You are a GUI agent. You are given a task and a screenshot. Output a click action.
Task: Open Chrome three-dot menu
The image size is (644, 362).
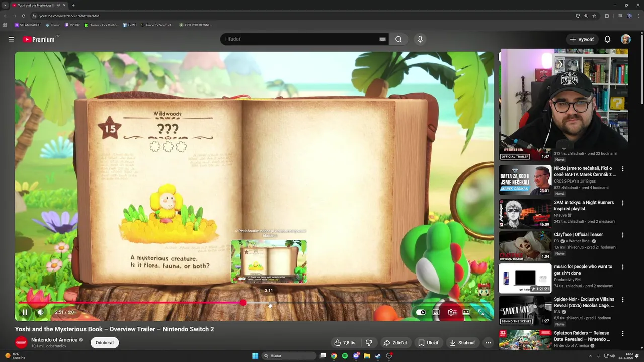pyautogui.click(x=638, y=16)
